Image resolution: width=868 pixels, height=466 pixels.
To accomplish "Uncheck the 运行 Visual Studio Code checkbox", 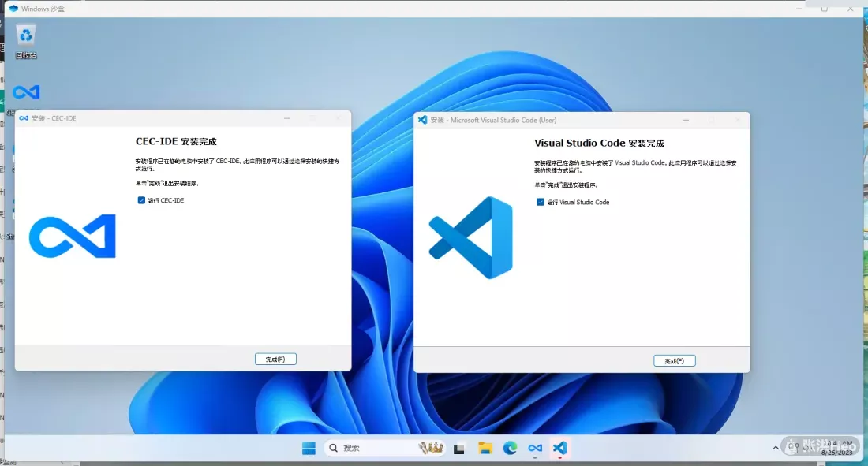I will coord(541,202).
